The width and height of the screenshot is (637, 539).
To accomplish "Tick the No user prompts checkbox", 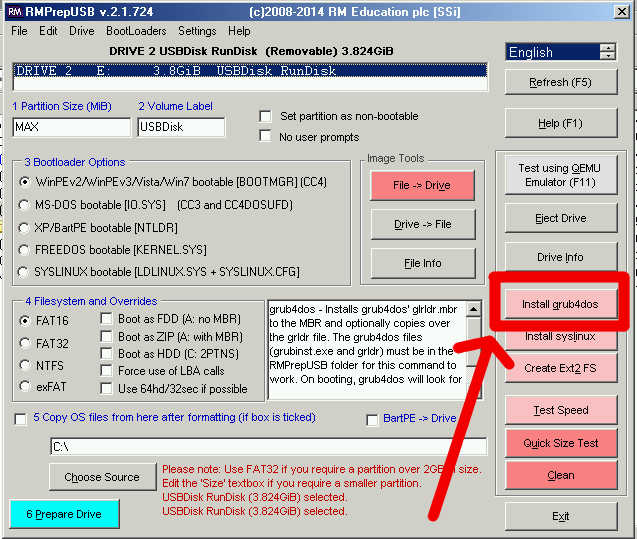I will pyautogui.click(x=266, y=136).
